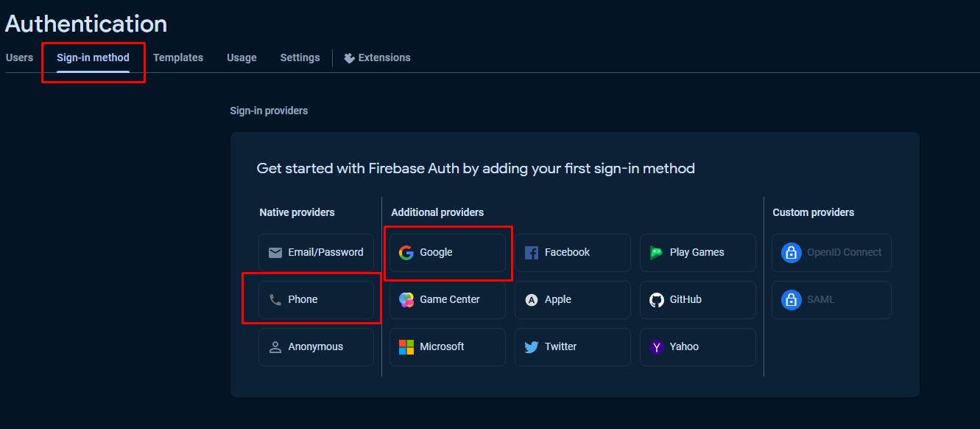The width and height of the screenshot is (980, 429).
Task: Click the GitHub octocat icon
Action: tap(656, 300)
